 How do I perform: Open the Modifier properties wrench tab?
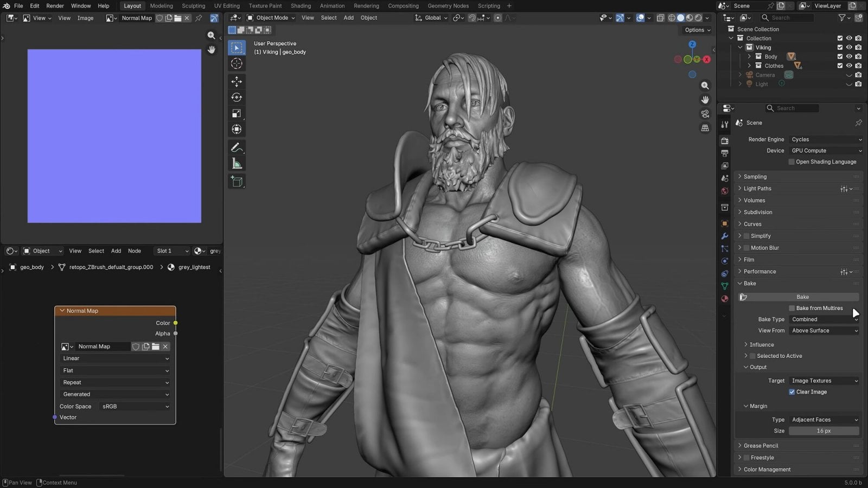tap(724, 236)
